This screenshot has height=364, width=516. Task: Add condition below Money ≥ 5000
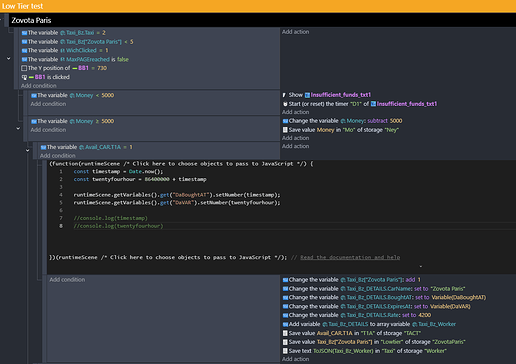[x=48, y=130]
